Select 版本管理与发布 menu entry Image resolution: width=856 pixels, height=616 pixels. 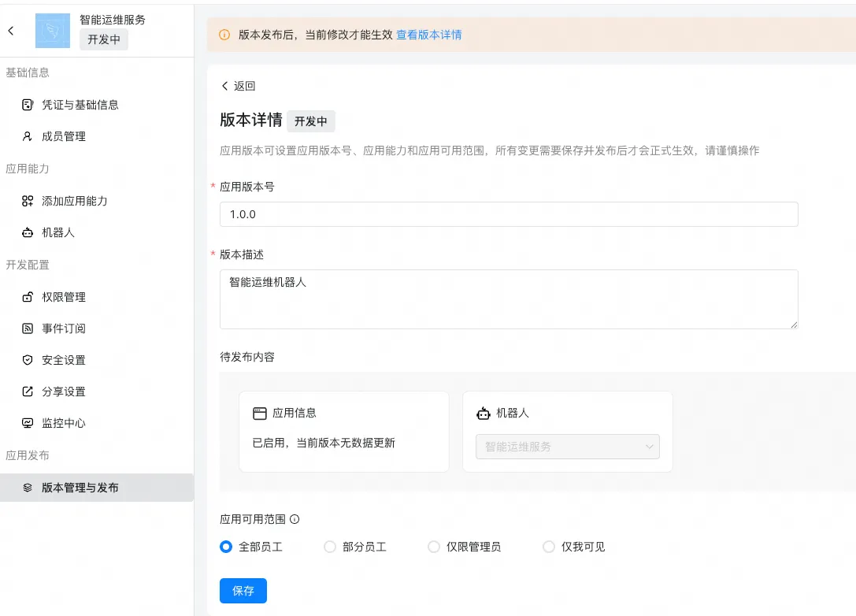pos(97,488)
